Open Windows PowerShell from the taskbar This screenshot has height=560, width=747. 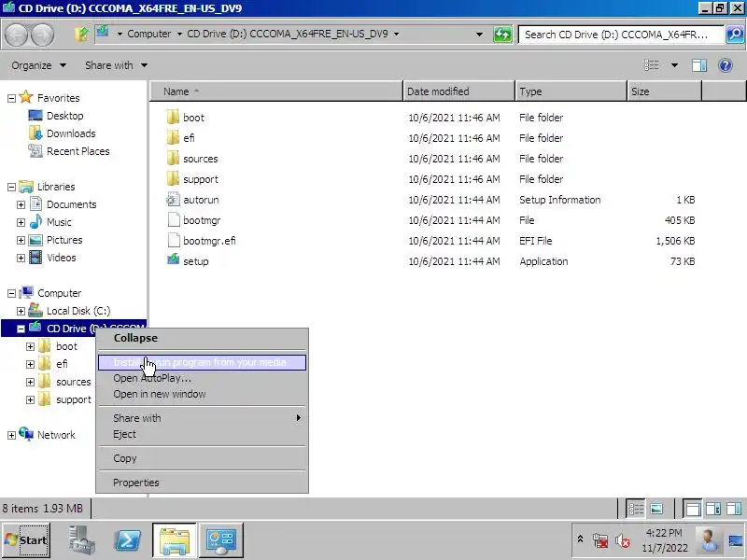point(128,540)
